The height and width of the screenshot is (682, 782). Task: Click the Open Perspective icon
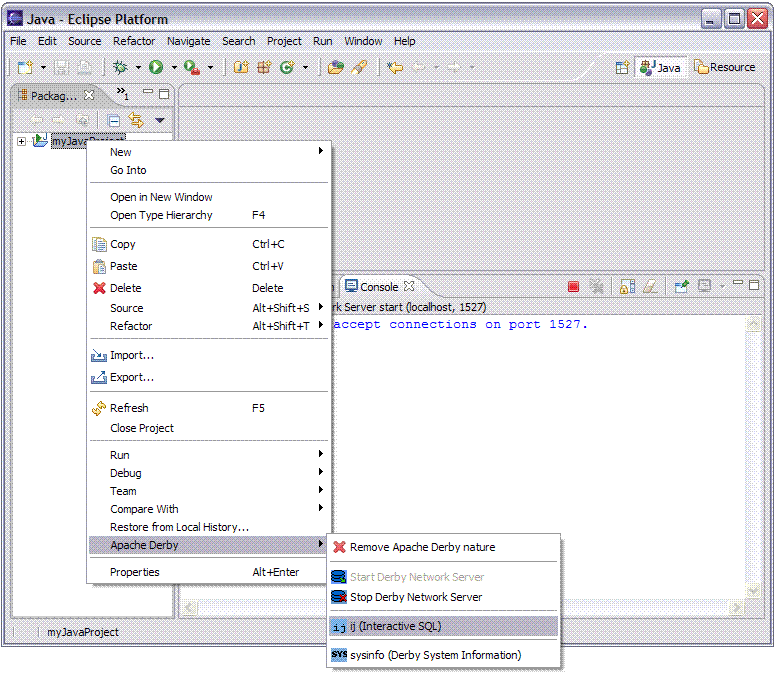[622, 67]
